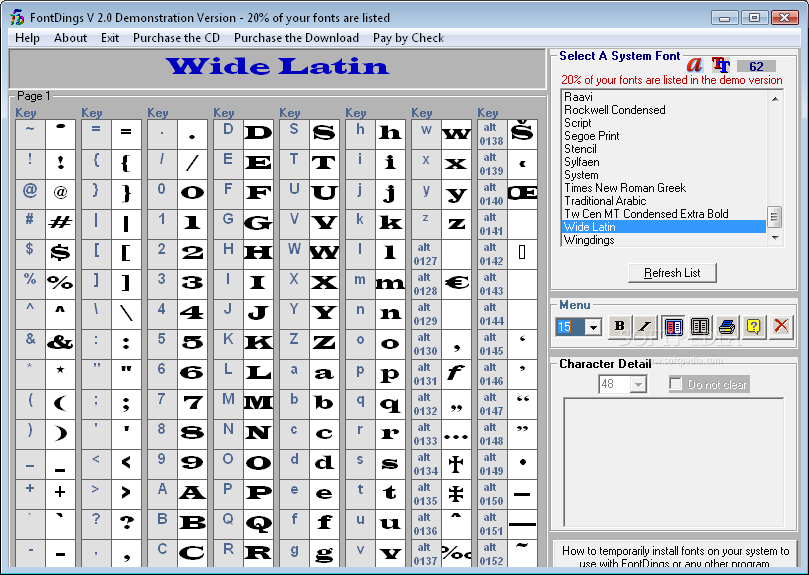
Task: Click the red 'a' font type icon
Action: point(694,65)
